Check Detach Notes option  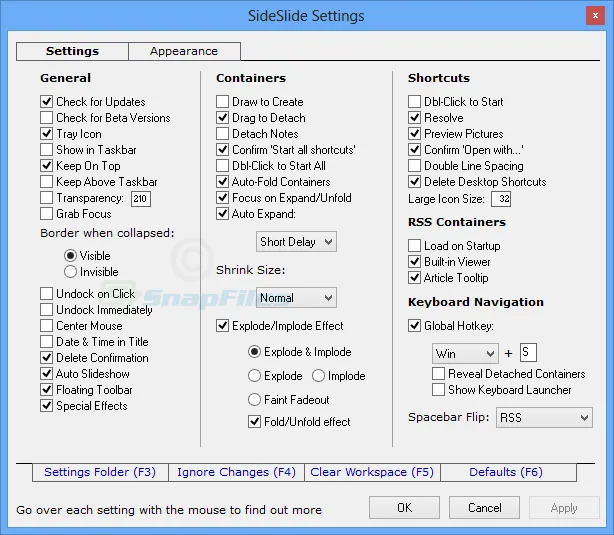coord(222,134)
